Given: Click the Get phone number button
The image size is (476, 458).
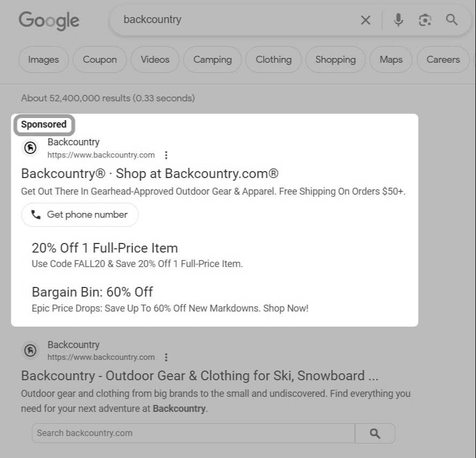Looking at the screenshot, I should 80,215.
